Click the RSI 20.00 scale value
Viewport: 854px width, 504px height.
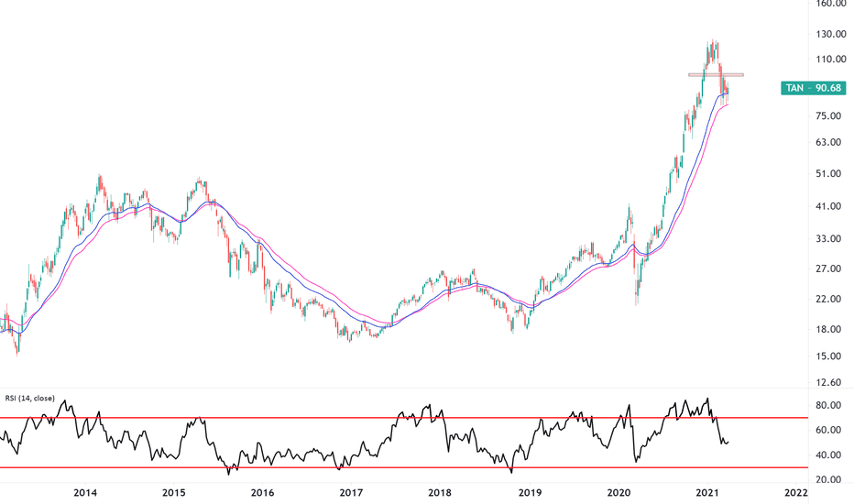tap(828, 479)
